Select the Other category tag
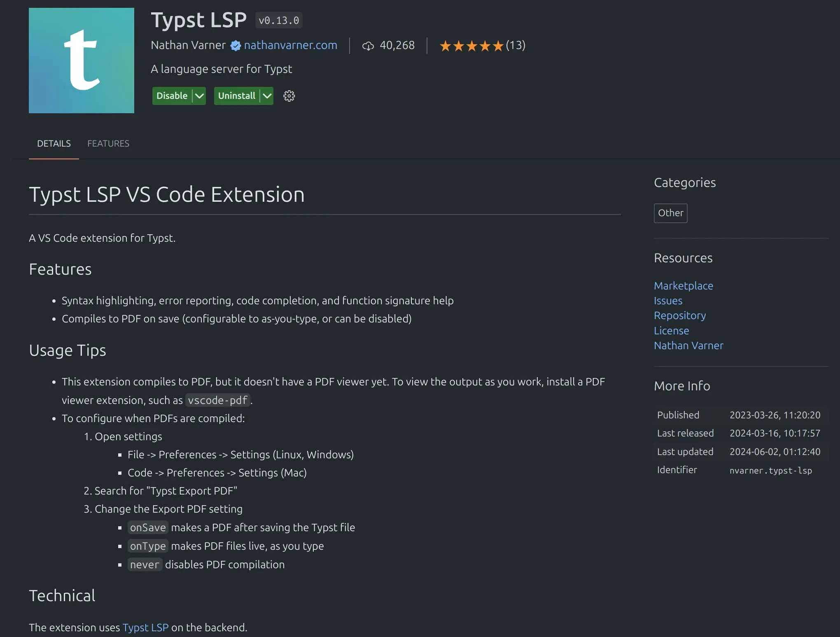This screenshot has width=840, height=637. (670, 213)
